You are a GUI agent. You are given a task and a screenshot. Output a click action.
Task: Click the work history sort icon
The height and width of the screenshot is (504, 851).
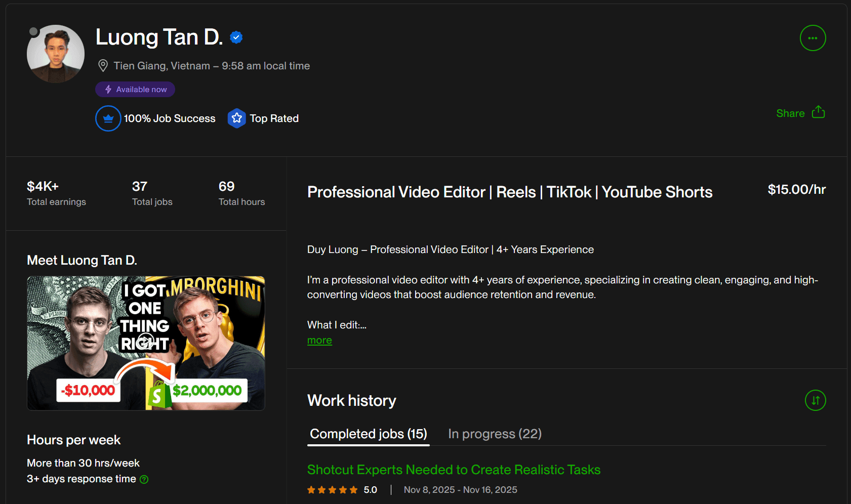(x=815, y=400)
